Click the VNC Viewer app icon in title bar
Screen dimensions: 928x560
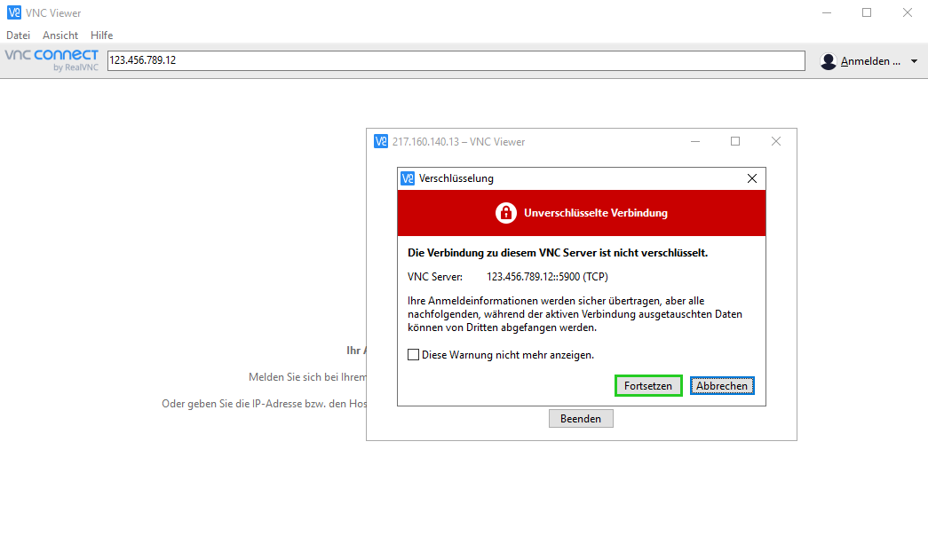13,12
